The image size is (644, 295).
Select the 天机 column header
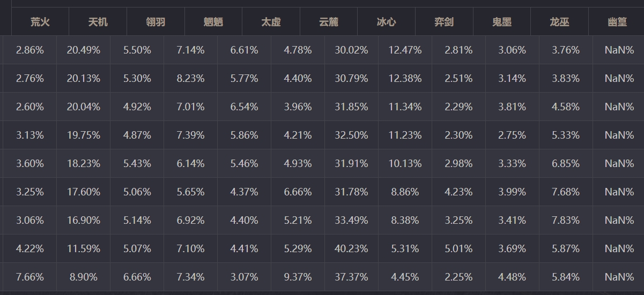98,22
